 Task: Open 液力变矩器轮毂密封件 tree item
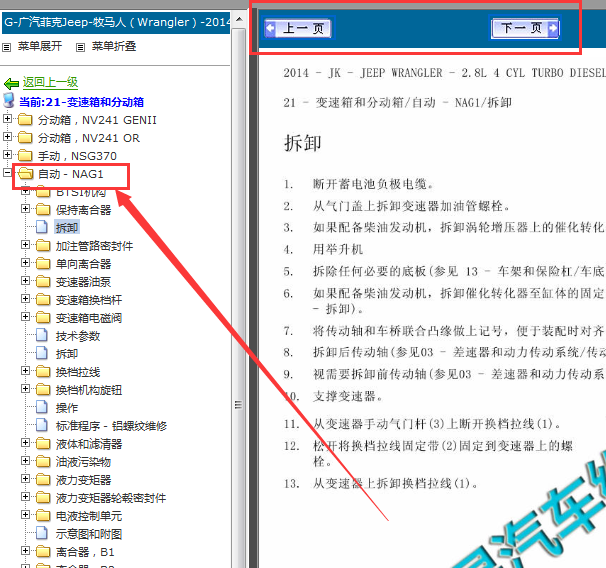pyautogui.click(x=111, y=498)
